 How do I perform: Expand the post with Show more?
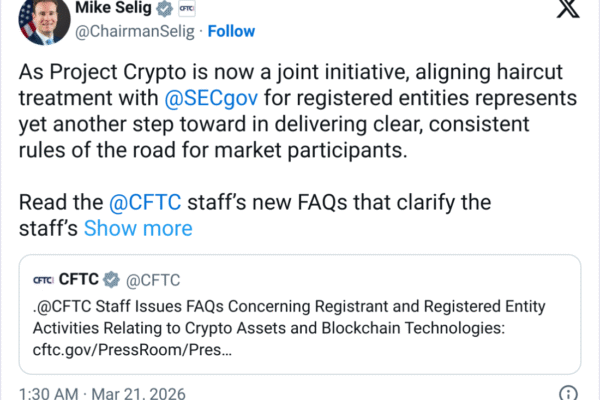point(138,228)
